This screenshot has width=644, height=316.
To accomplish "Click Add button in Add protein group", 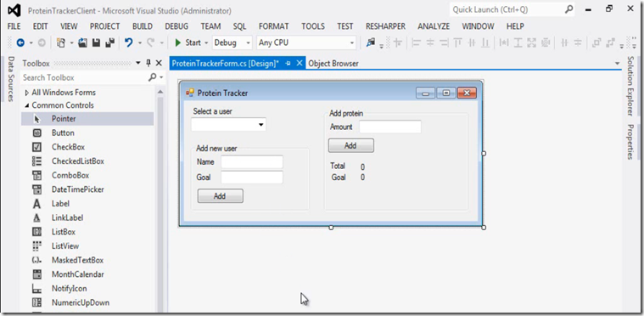I will [350, 145].
